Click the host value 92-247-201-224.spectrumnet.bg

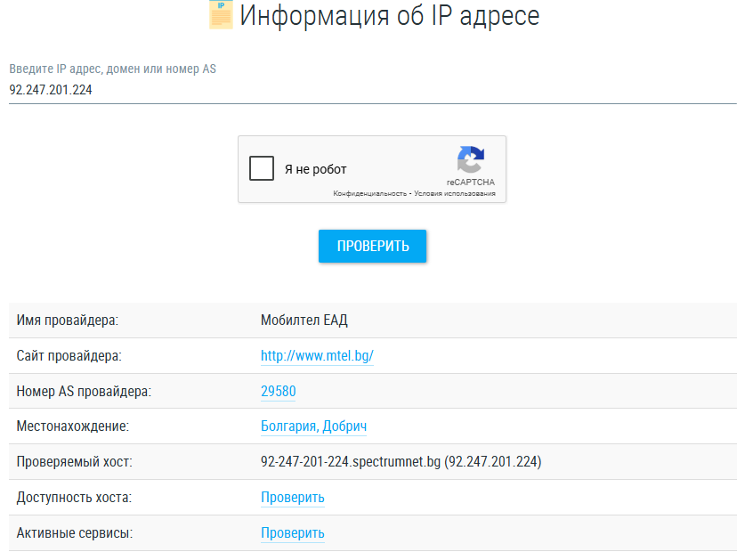click(x=351, y=461)
